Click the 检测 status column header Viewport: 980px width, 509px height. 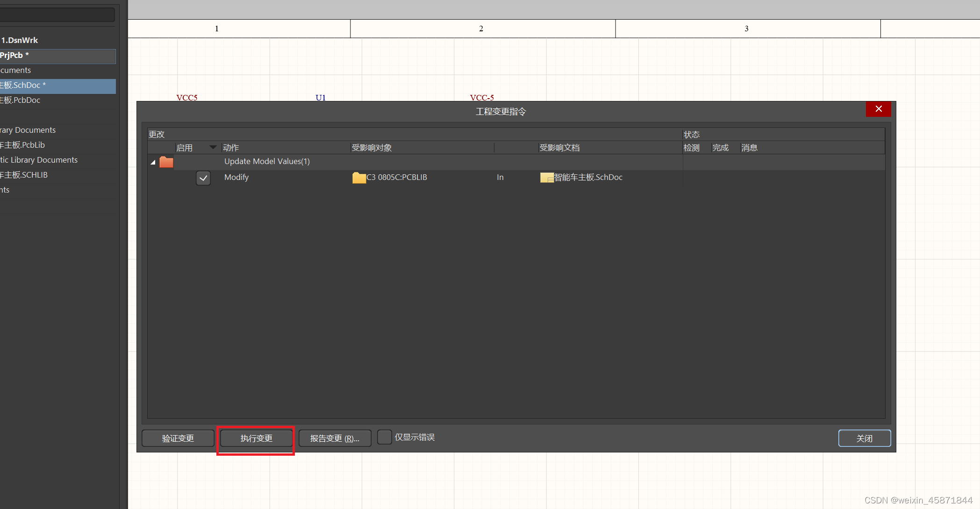692,148
